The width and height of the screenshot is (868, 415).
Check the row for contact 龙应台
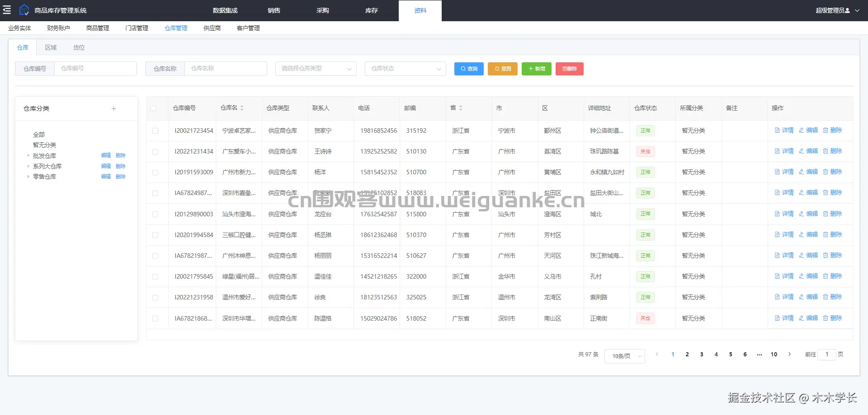[155, 214]
